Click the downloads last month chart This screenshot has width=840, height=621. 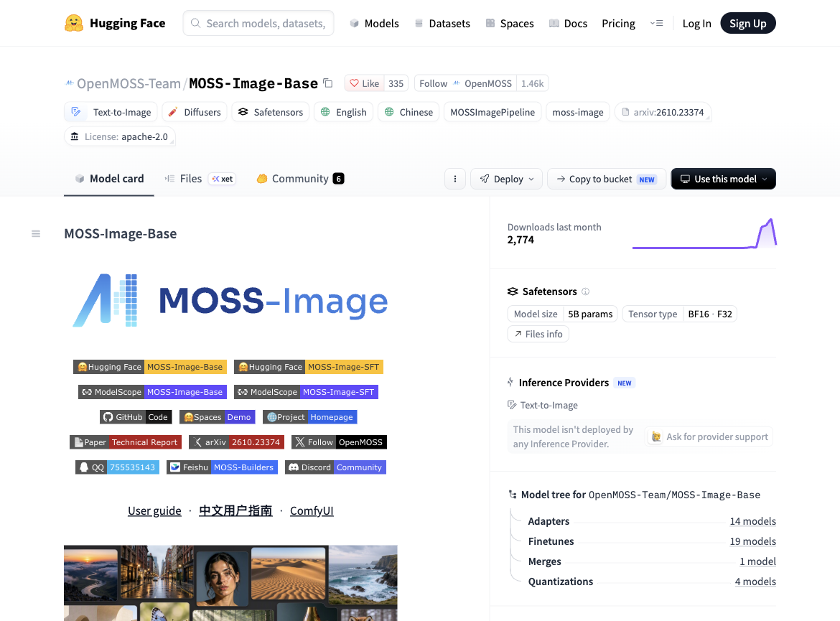pyautogui.click(x=704, y=233)
